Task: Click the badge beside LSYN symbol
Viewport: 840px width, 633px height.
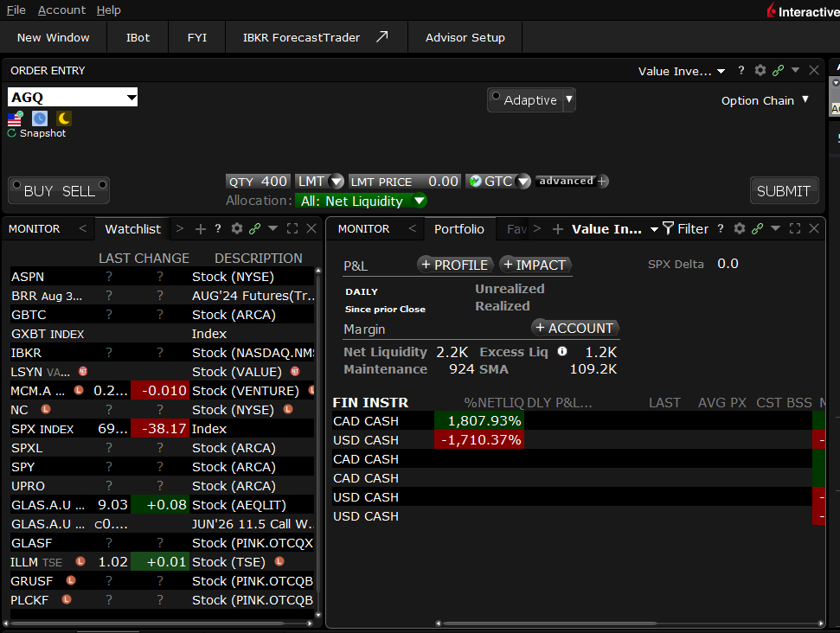Action: point(83,371)
